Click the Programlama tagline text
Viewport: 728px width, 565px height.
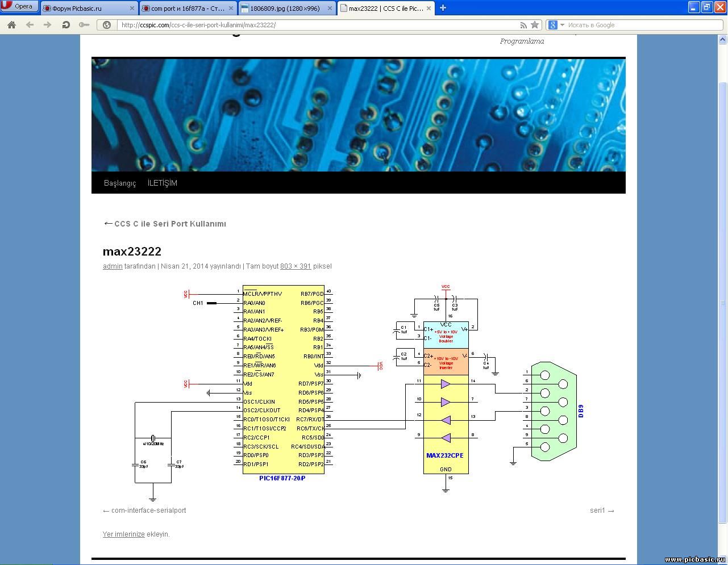522,41
